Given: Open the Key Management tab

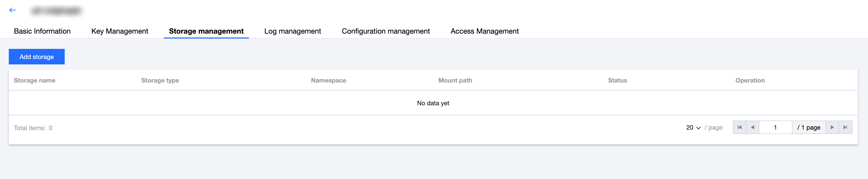Looking at the screenshot, I should coord(120,31).
